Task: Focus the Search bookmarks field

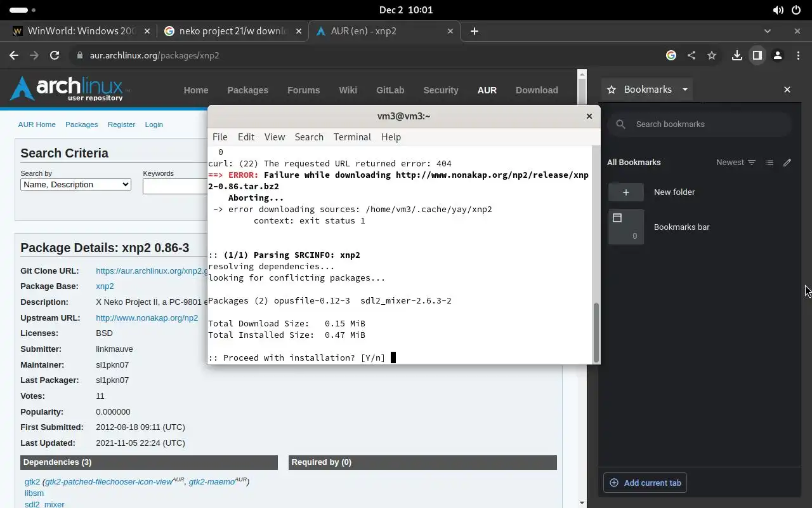Action: 700,124
